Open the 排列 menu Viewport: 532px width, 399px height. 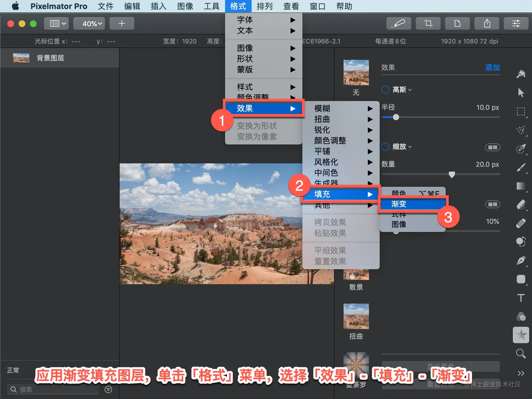pos(265,6)
